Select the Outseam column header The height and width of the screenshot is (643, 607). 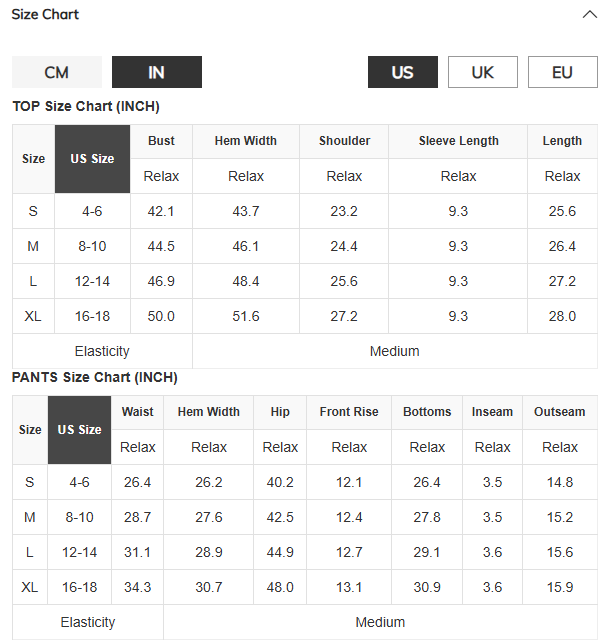pos(560,412)
